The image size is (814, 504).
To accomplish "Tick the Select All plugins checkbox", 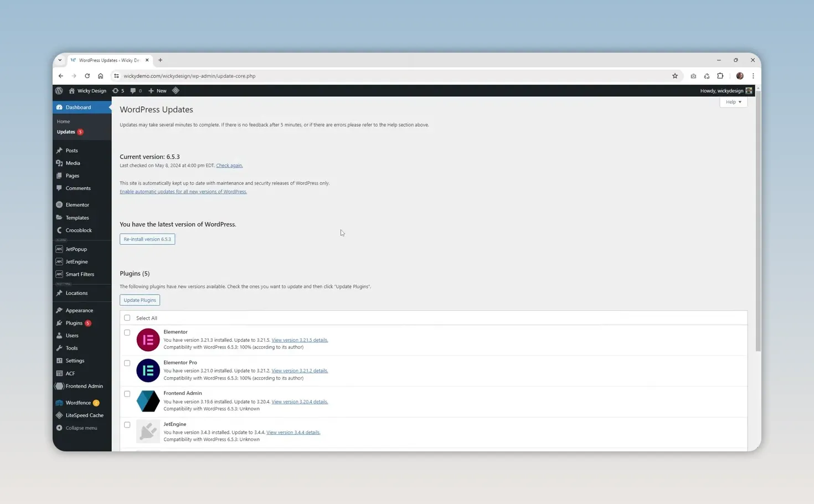I will tap(127, 318).
